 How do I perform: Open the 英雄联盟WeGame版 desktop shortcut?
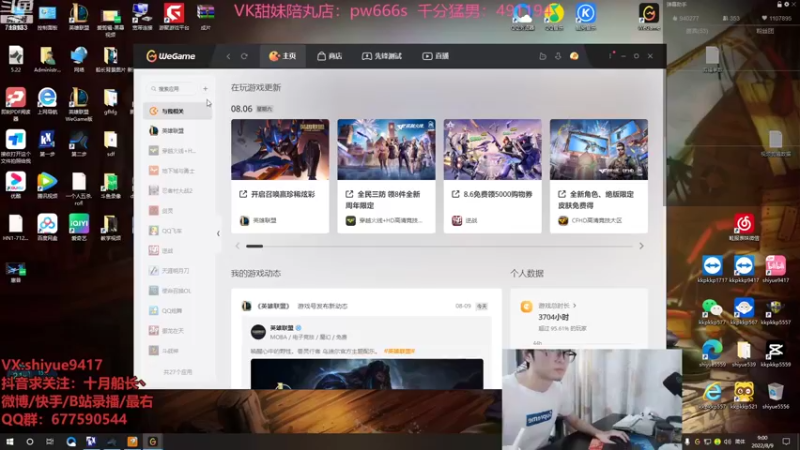tap(79, 104)
